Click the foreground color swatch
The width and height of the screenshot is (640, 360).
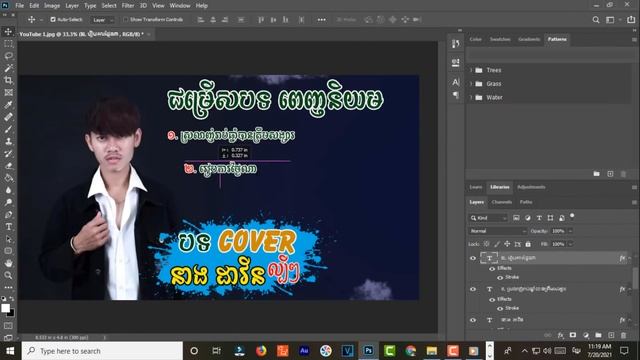pyautogui.click(x=5, y=309)
